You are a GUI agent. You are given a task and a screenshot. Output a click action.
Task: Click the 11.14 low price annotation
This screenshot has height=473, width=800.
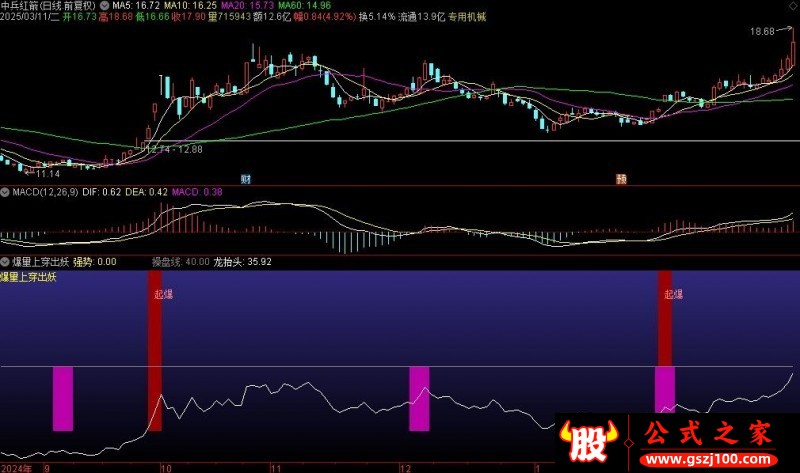pos(48,174)
